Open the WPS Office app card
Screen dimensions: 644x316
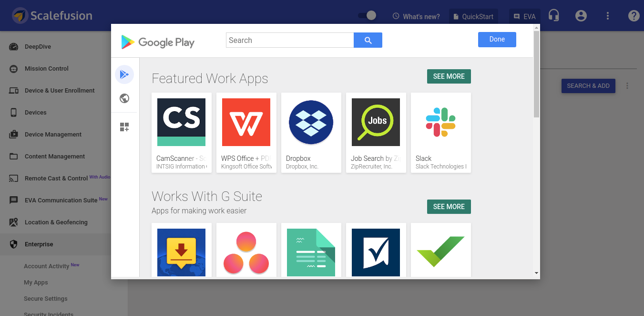(x=246, y=133)
